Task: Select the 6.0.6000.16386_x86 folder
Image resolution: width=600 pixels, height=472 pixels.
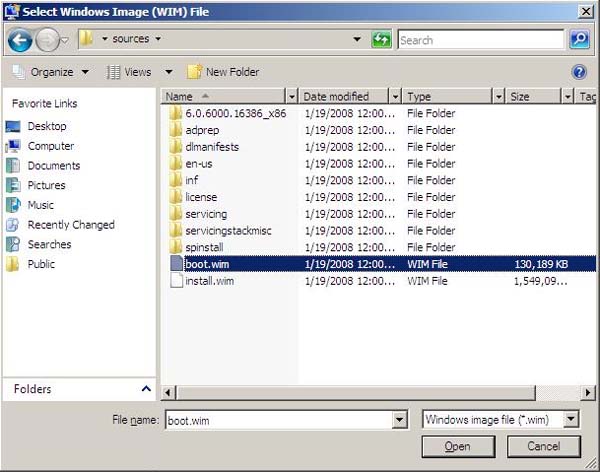Action: click(236, 113)
